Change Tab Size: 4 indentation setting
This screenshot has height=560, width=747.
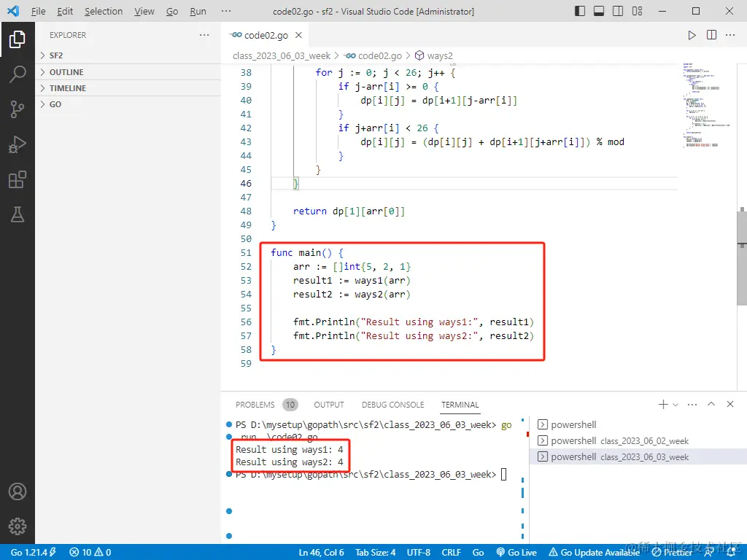pos(376,553)
